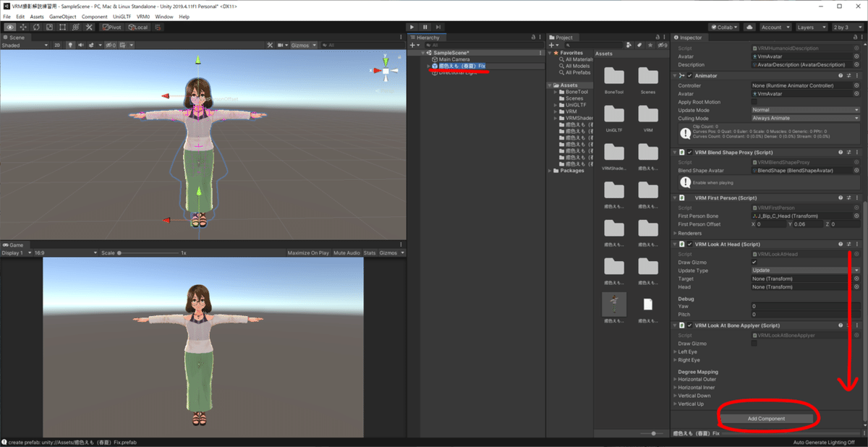Click the Pause button
This screenshot has width=868, height=447.
[425, 27]
